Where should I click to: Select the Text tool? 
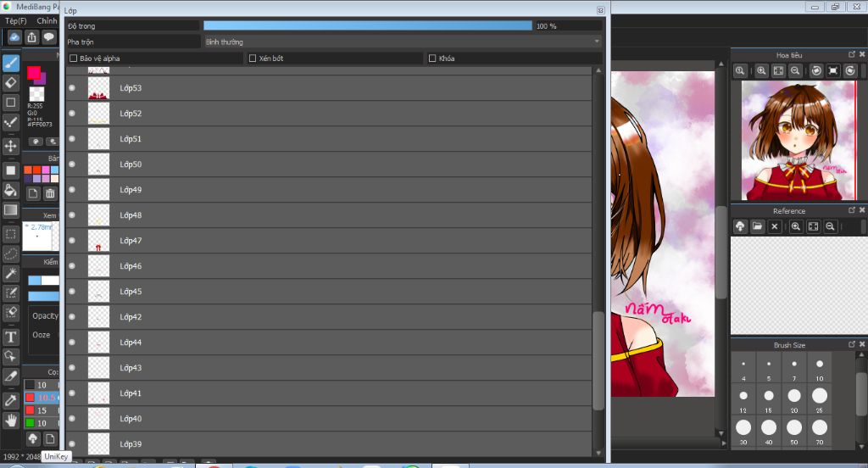(10, 337)
